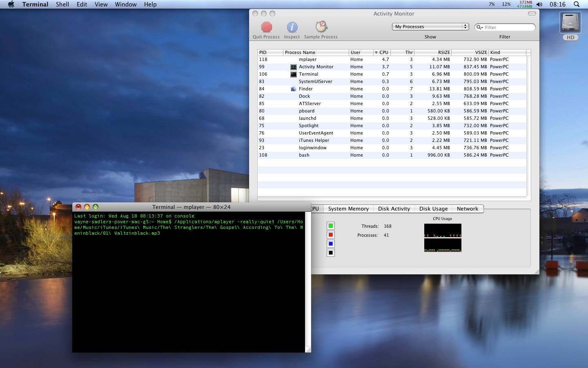The height and width of the screenshot is (368, 588).
Task: Click the Sample Process toolbar icon
Action: pos(321,27)
